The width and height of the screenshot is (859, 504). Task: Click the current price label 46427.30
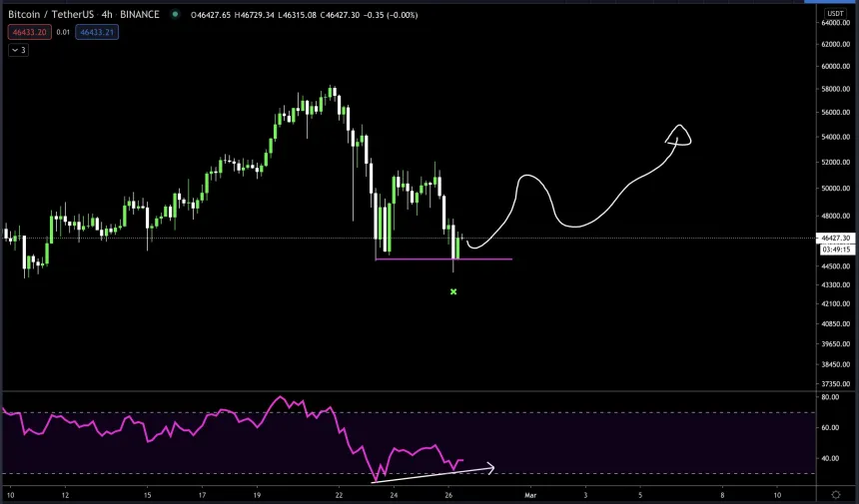point(835,239)
